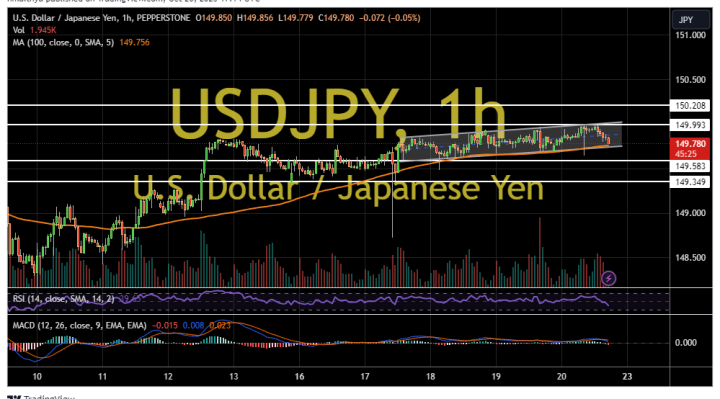
Task: Select the gray ascending parallel channel drawing
Action: (x=511, y=141)
